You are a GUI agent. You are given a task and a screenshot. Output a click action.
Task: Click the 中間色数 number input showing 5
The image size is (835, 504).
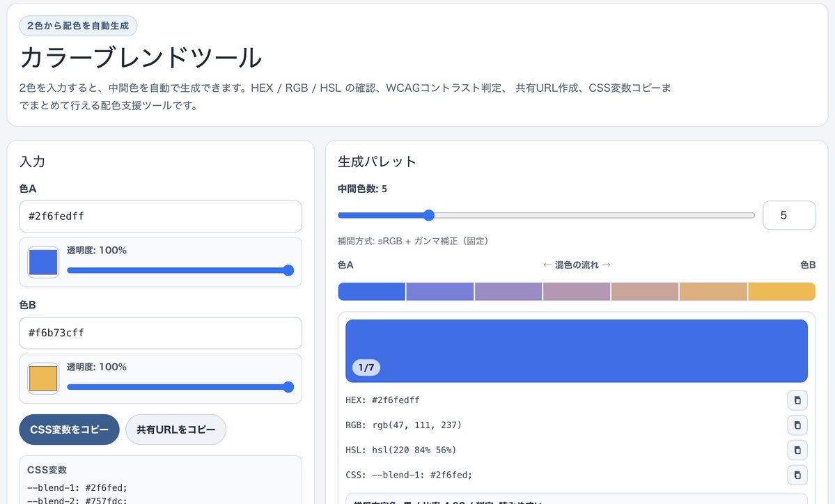coord(788,215)
